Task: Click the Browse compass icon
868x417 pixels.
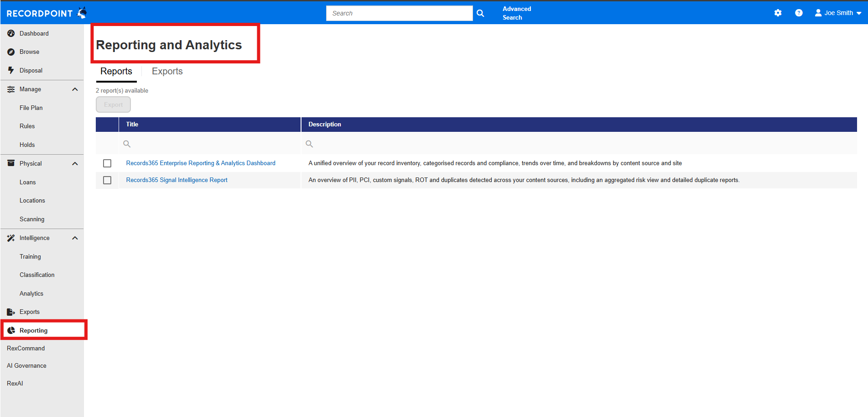Action: [11, 52]
